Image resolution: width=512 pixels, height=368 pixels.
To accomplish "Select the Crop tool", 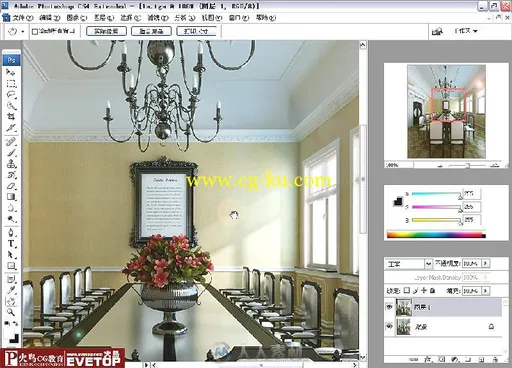I will [x=11, y=117].
